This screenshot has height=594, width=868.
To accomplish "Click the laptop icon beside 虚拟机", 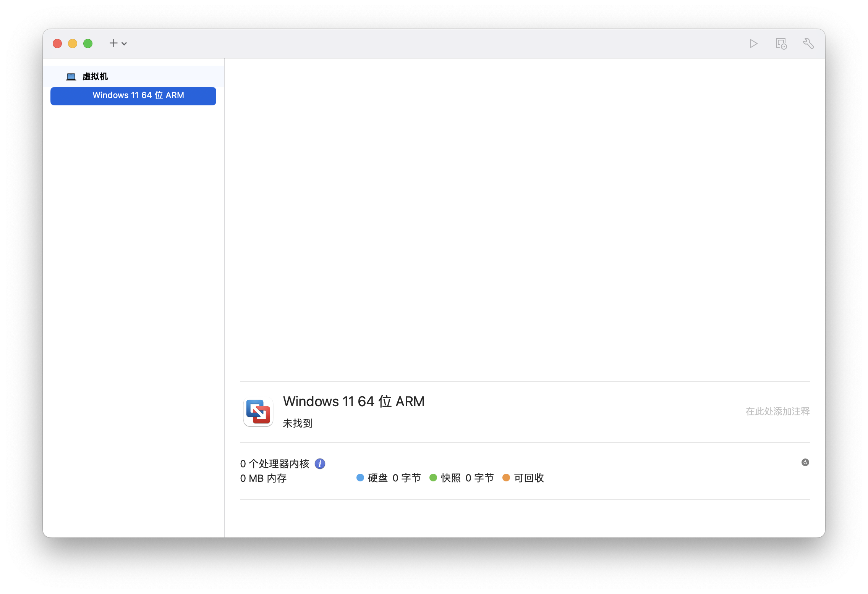I will coord(71,77).
